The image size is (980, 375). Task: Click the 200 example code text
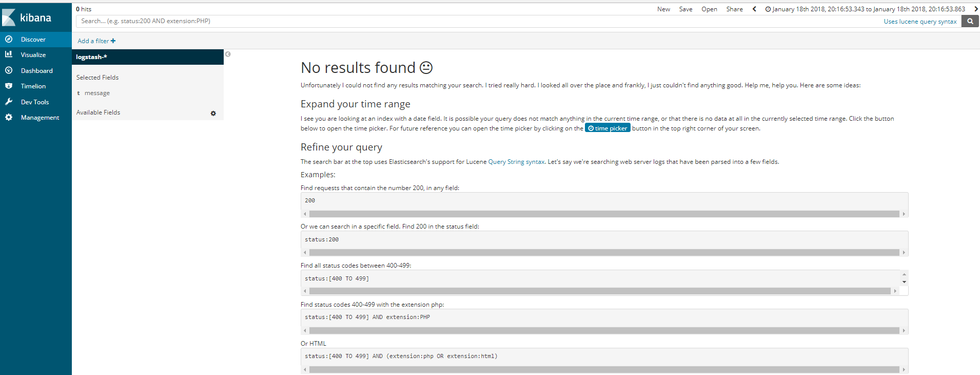(x=310, y=200)
